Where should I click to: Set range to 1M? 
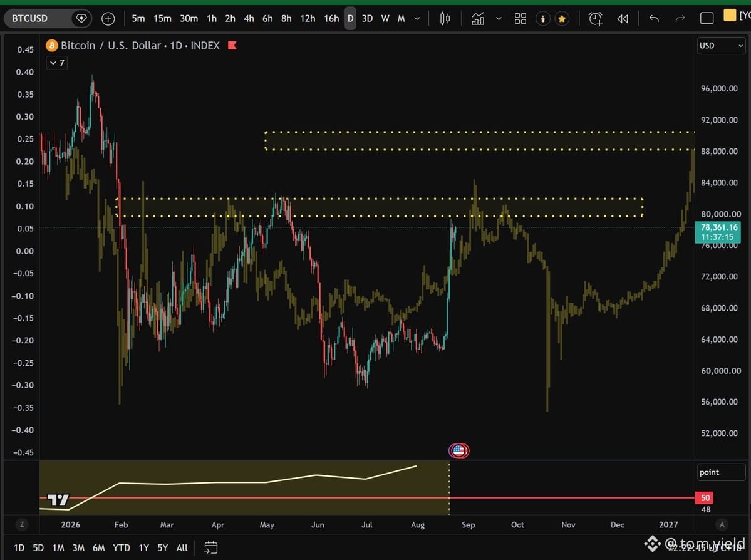58,547
